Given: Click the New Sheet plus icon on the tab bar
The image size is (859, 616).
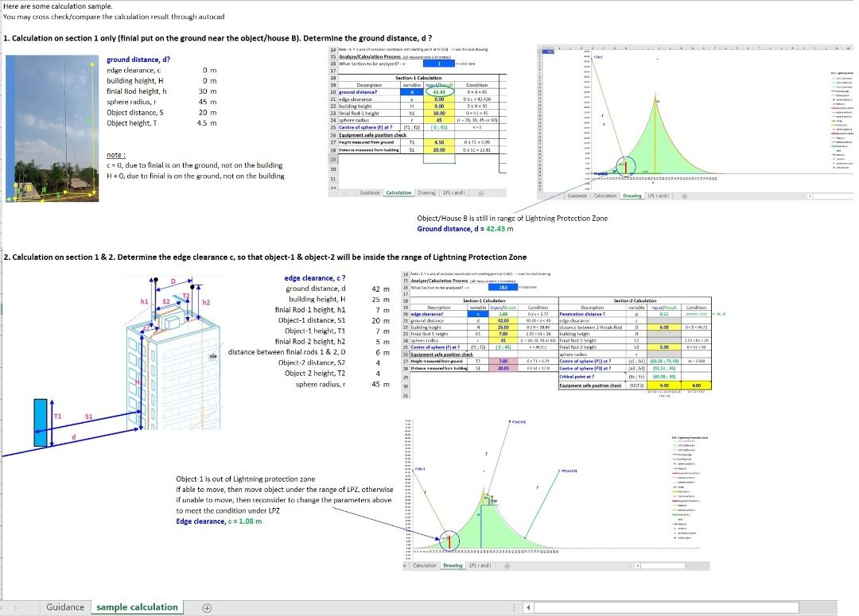Looking at the screenshot, I should tap(206, 606).
